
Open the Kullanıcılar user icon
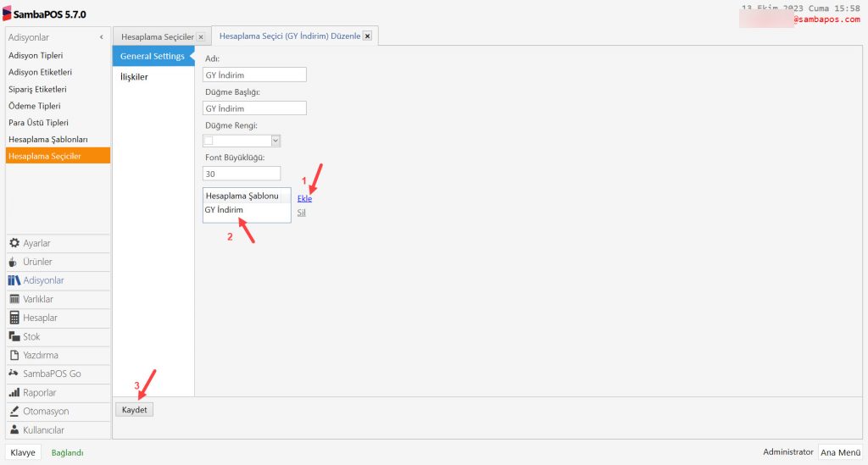pyautogui.click(x=14, y=430)
